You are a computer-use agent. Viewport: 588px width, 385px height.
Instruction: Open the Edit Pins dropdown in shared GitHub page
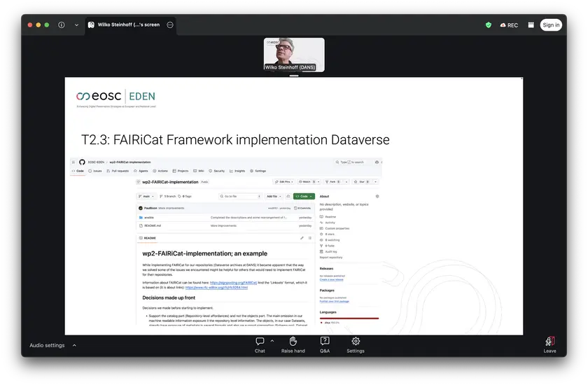[x=284, y=182]
